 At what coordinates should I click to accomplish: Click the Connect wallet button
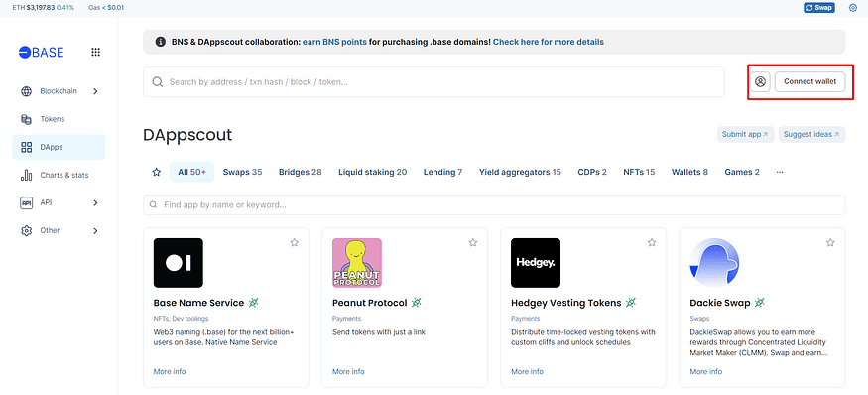(x=809, y=82)
